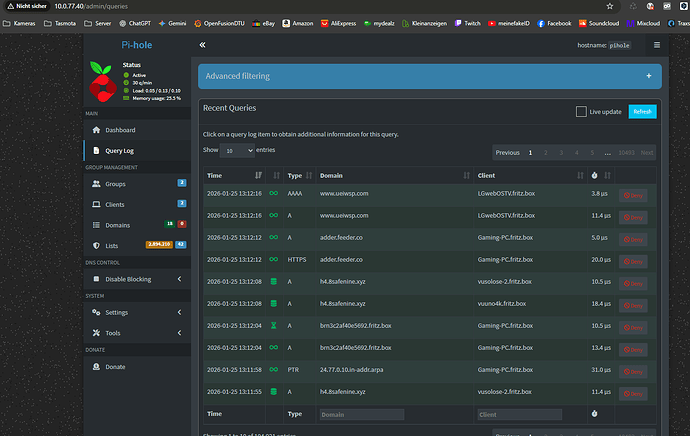Click the Clients laptop icon

(x=96, y=205)
